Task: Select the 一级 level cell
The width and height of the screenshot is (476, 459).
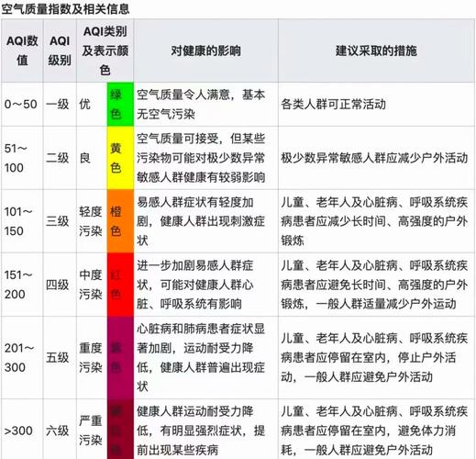Action: (x=60, y=105)
